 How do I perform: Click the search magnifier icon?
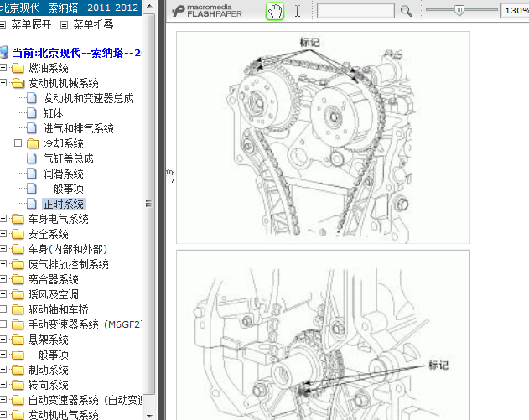click(407, 11)
